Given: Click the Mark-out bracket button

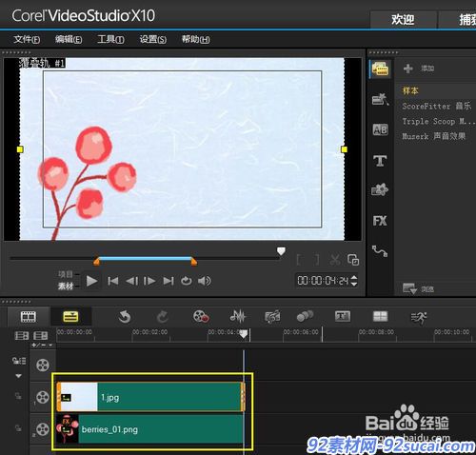Looking at the screenshot, I should click(x=317, y=260).
